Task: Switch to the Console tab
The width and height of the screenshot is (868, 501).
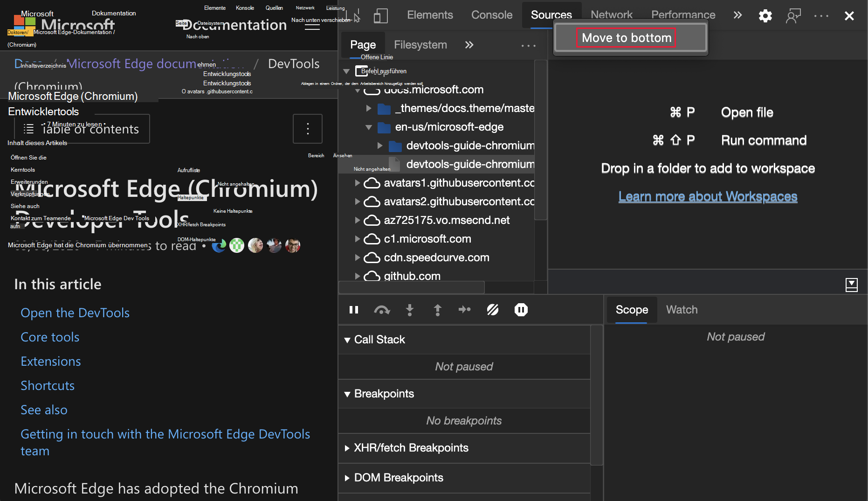Action: (492, 15)
